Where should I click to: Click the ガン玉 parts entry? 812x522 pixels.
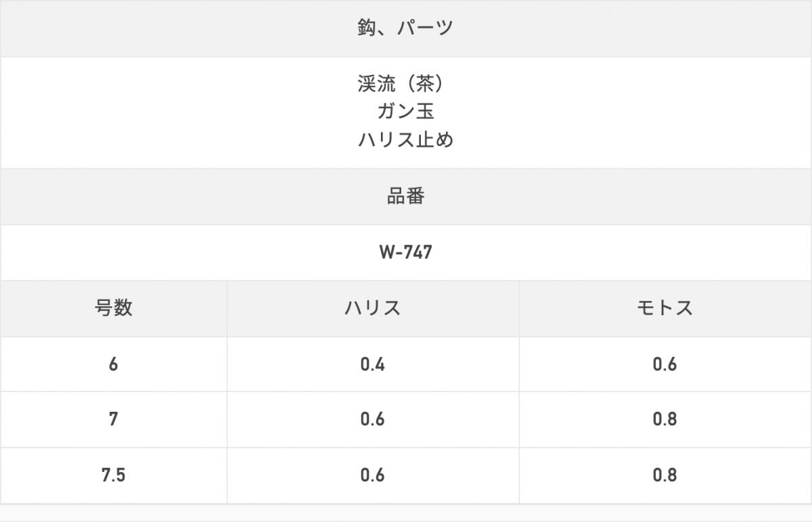(405, 112)
